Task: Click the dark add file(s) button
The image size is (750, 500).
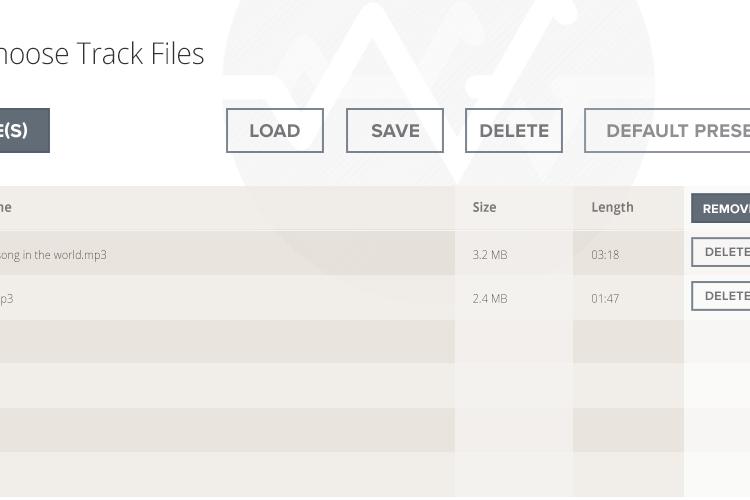Action: click(x=24, y=131)
